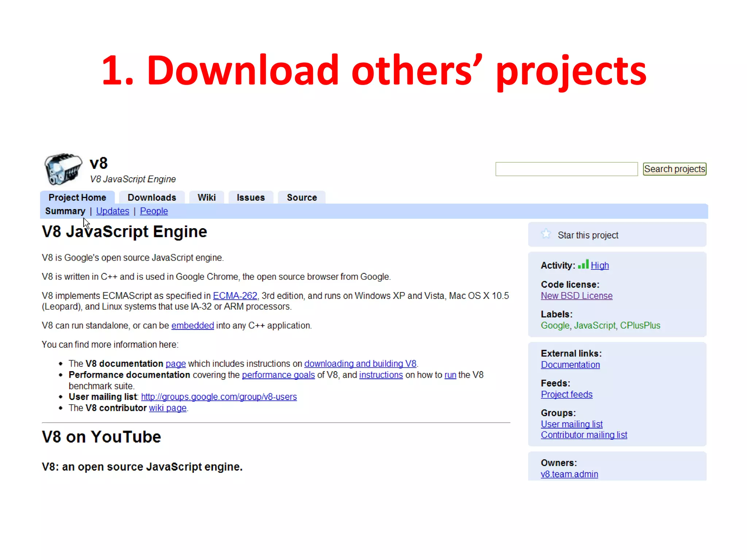This screenshot has width=747, height=560.
Task: Open the instructions link
Action: tap(381, 375)
